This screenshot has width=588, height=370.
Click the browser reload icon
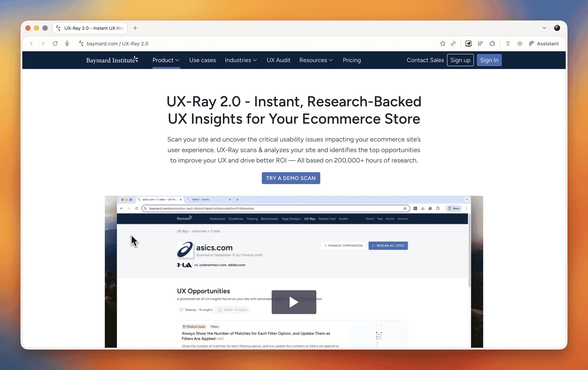[x=55, y=44]
